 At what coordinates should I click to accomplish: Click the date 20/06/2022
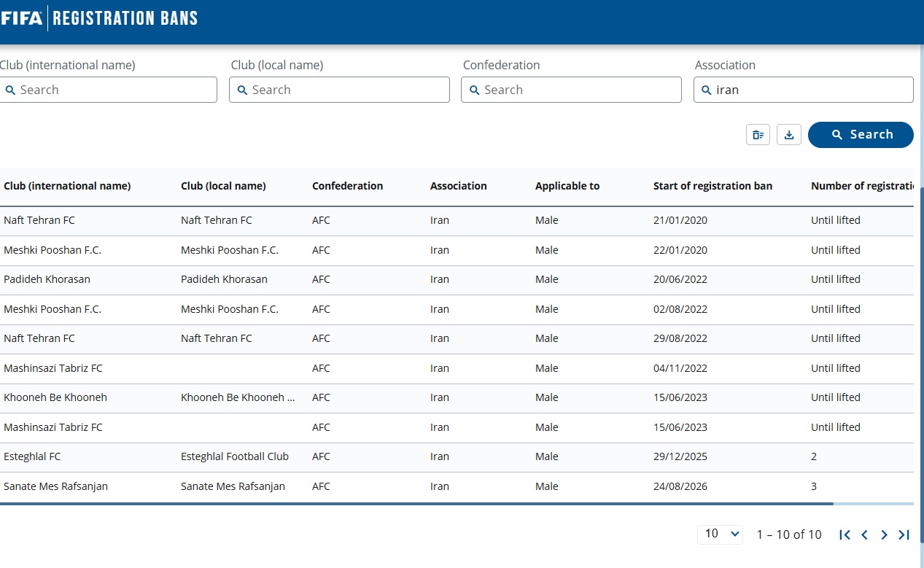click(x=680, y=279)
